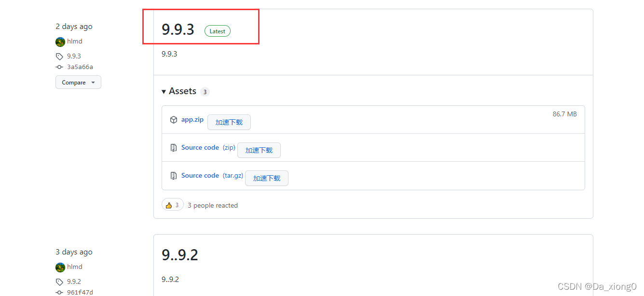Click commit icon beside 3a5a66a
644x296 pixels.
pyautogui.click(x=60, y=67)
